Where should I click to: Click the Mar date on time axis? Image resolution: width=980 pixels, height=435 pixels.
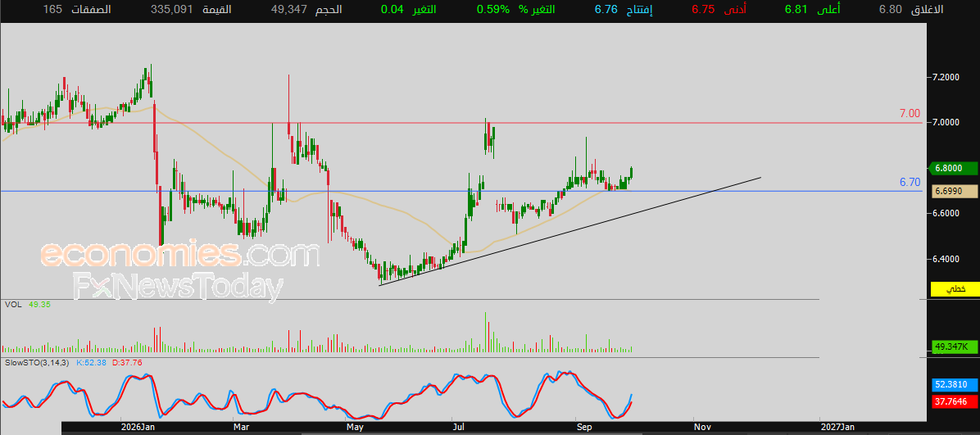[x=241, y=428]
